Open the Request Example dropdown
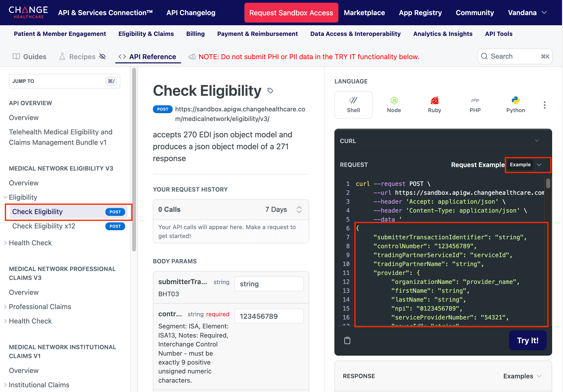Viewport: 563px width, 392px height. [528, 165]
